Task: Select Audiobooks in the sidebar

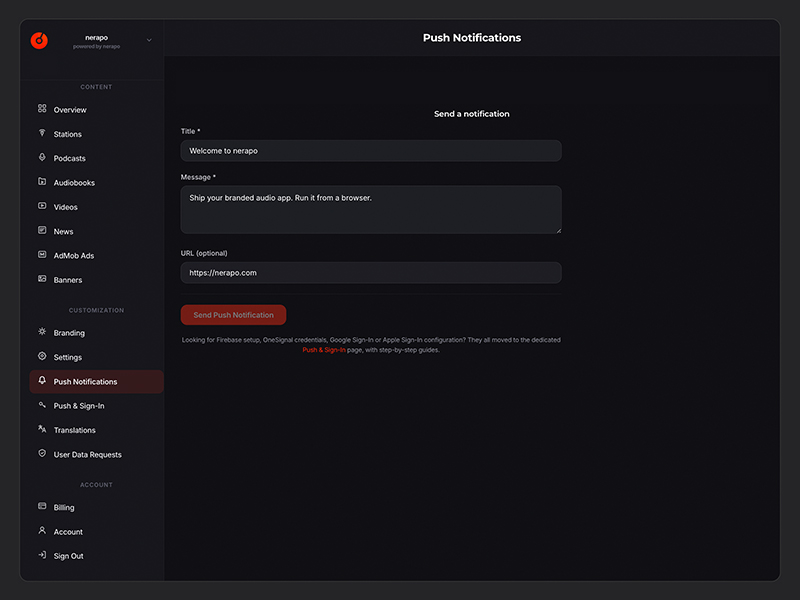Action: pyautogui.click(x=96, y=183)
